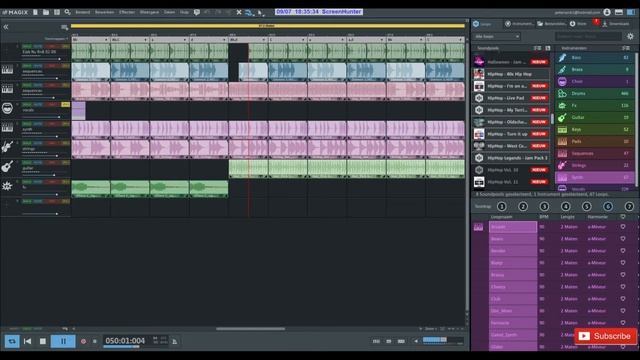Open the user account icon

pyautogui.click(x=607, y=12)
